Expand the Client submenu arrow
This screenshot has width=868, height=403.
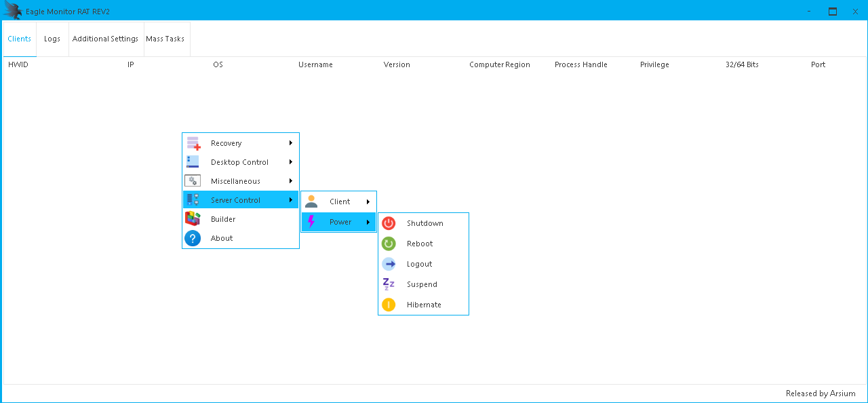pos(368,201)
